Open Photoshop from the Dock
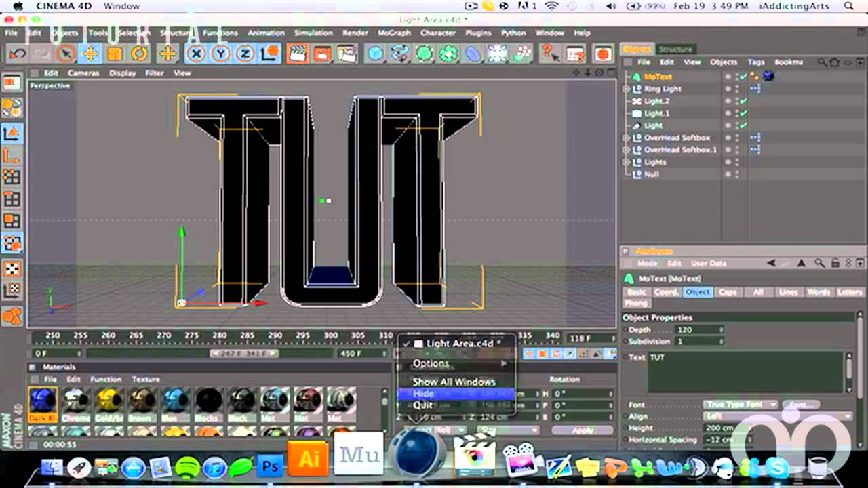This screenshot has height=488, width=868. (270, 466)
